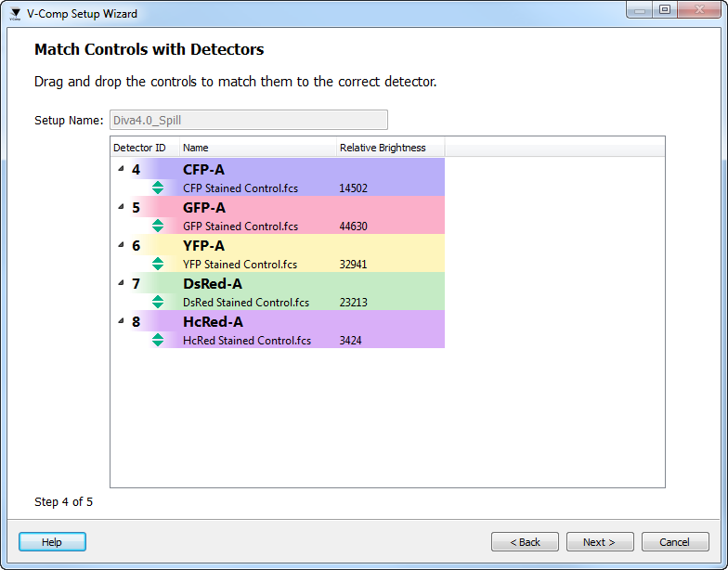728x570 pixels.
Task: Click the Relative Brightness column header
Action: click(x=390, y=148)
